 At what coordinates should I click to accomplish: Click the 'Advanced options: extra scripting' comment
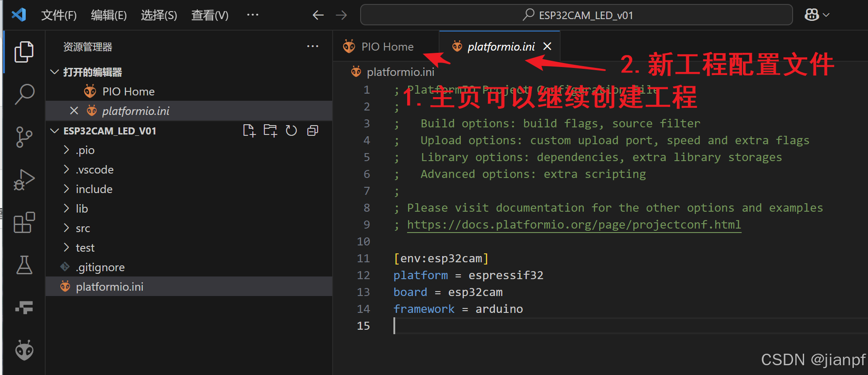(520, 174)
